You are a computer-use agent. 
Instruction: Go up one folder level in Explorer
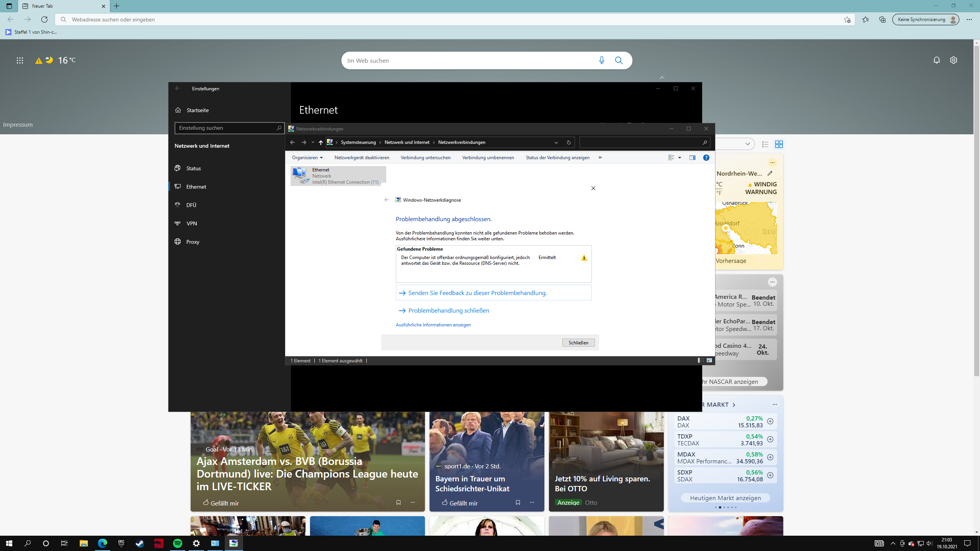(320, 142)
